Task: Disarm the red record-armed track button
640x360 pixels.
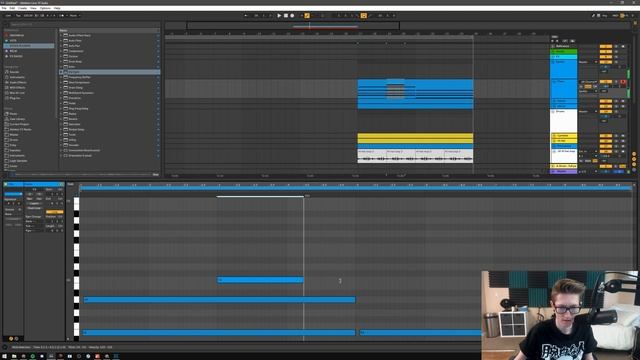Action: (623, 82)
